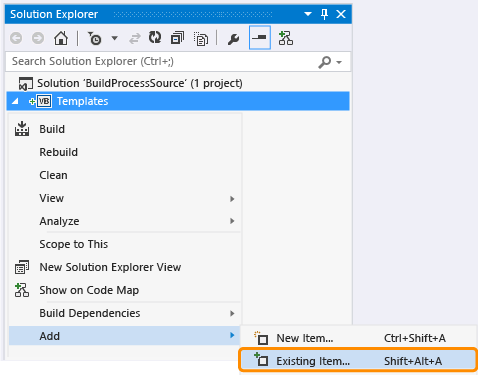Collapse the Templates project expander triangle
This screenshot has width=478, height=375.
[x=15, y=101]
